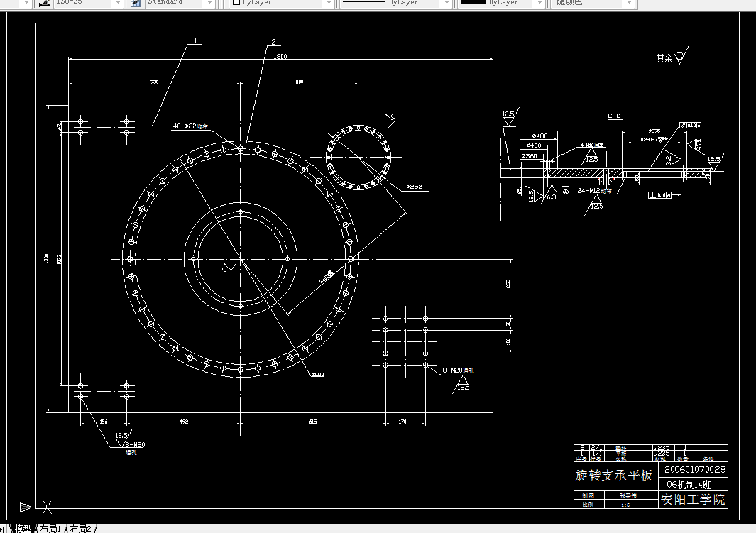Select the 8-M20通孔 note at right

[x=458, y=370]
